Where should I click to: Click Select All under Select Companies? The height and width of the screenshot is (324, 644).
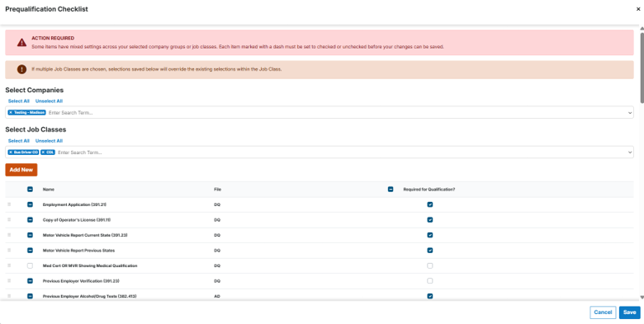[19, 101]
